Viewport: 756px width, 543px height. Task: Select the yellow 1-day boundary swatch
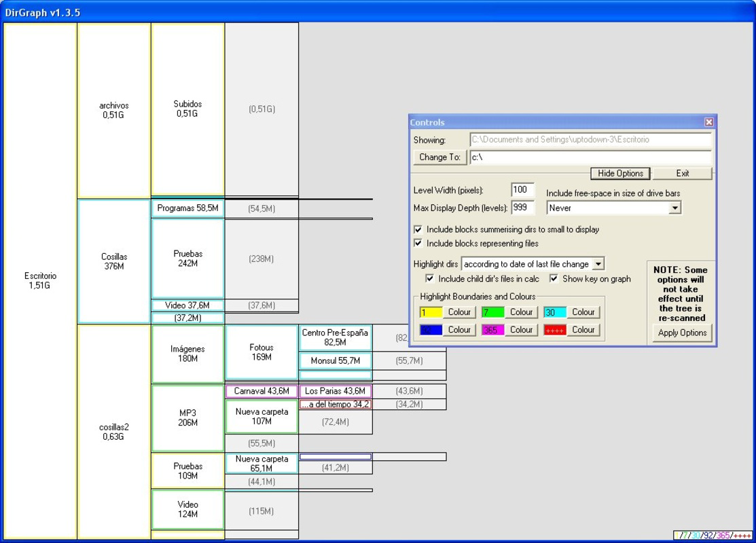coord(431,312)
